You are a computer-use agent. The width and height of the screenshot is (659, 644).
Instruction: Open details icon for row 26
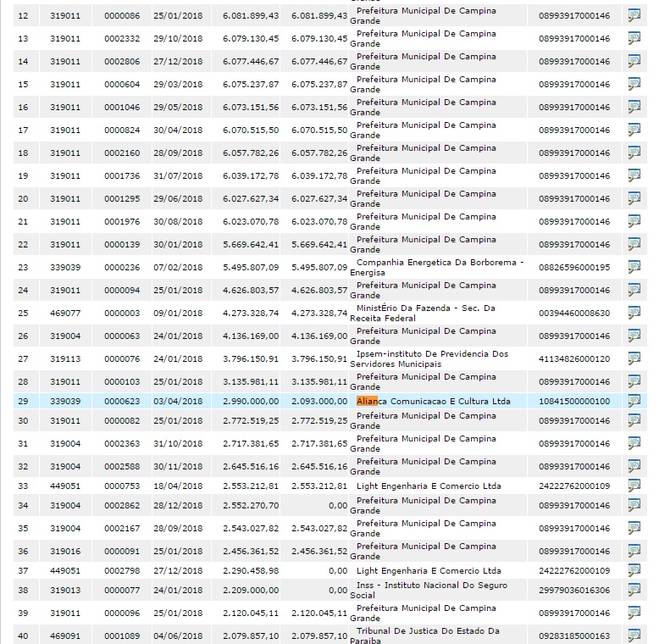[634, 336]
